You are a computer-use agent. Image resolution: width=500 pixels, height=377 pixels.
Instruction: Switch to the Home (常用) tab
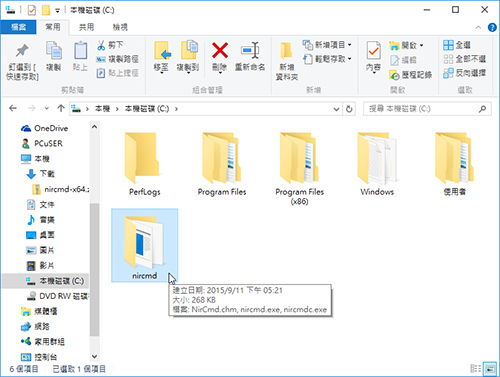point(53,27)
